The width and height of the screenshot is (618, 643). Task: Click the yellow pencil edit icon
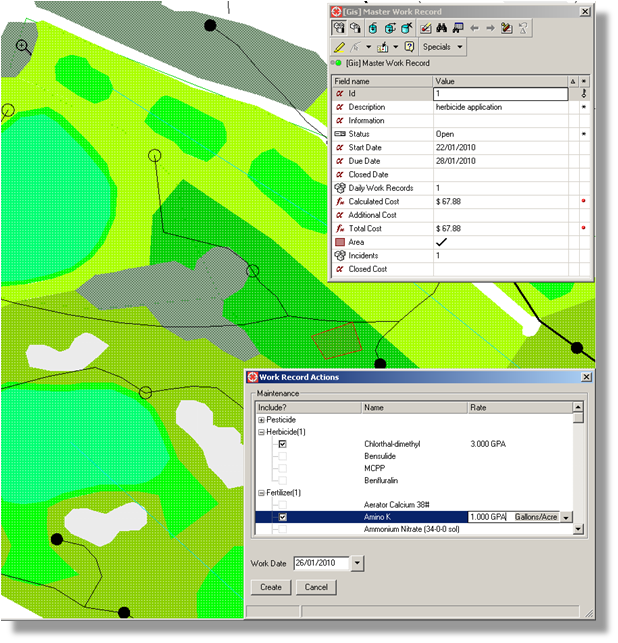(341, 47)
